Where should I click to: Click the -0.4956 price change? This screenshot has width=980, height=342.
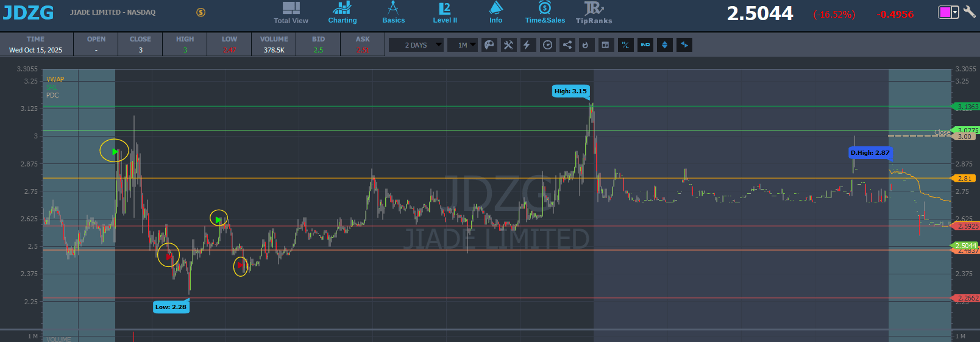point(896,15)
